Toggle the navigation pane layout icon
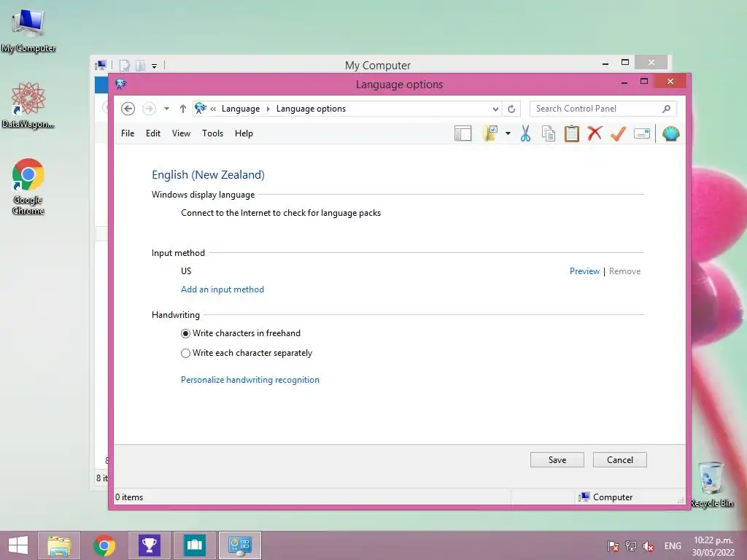The image size is (747, 560). click(462, 134)
